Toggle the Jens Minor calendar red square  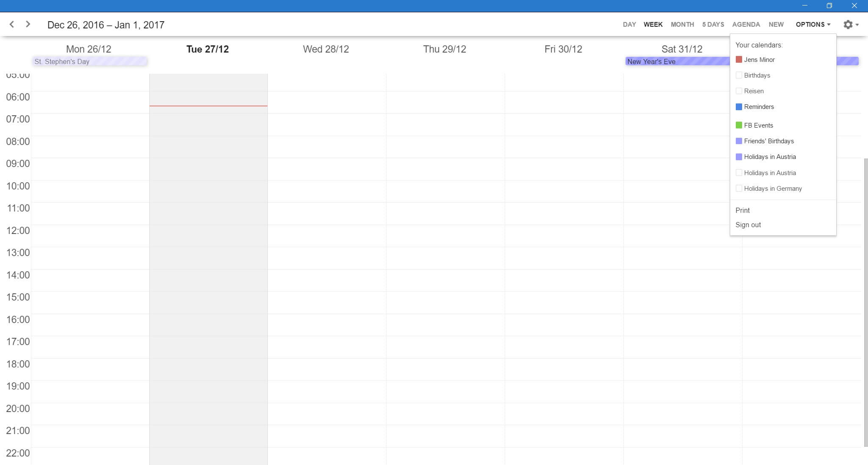739,59
